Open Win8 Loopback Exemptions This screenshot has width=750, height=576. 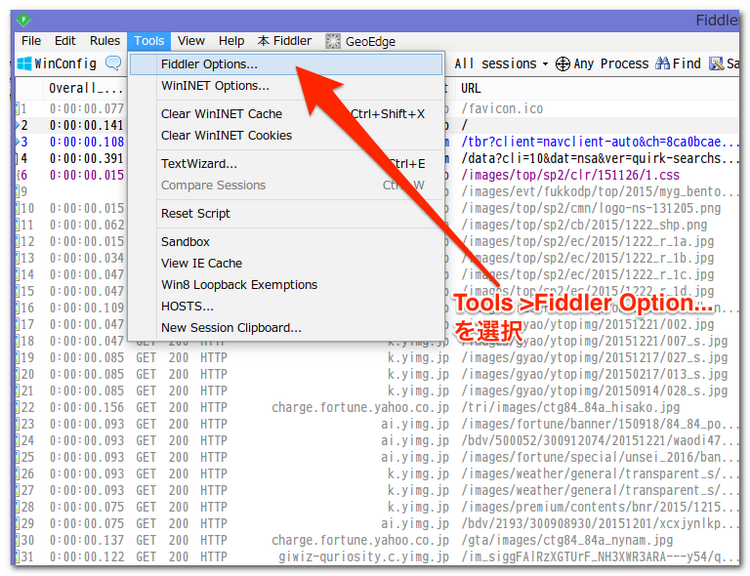pos(286,285)
